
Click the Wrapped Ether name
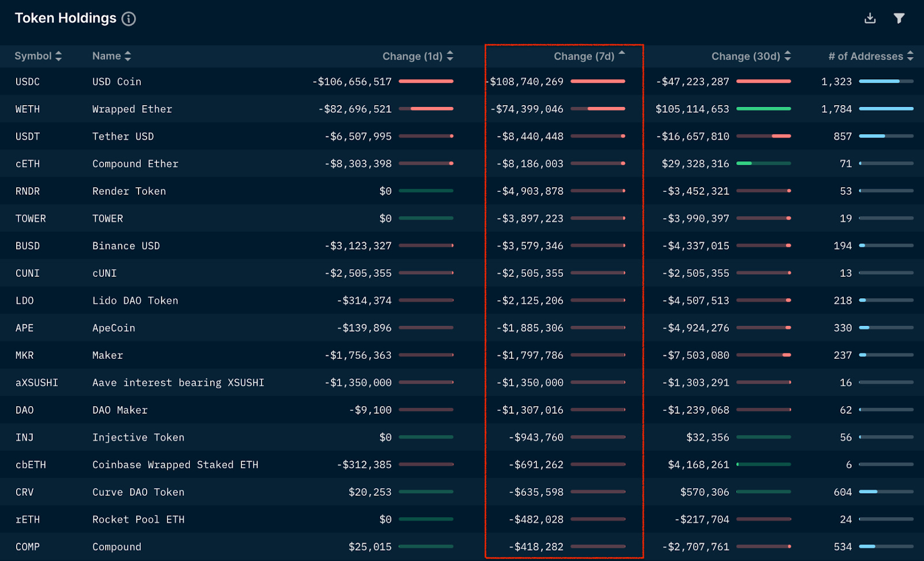pos(132,109)
